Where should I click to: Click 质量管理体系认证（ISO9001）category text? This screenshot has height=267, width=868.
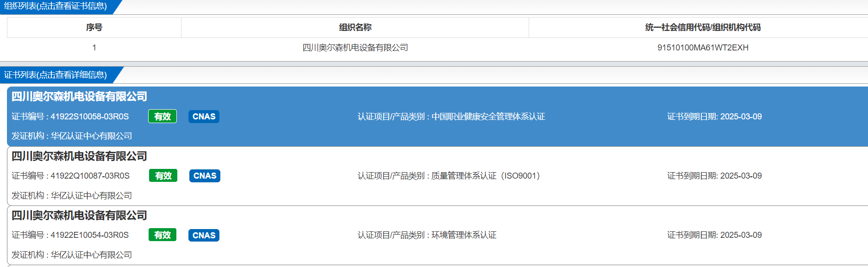(x=486, y=176)
